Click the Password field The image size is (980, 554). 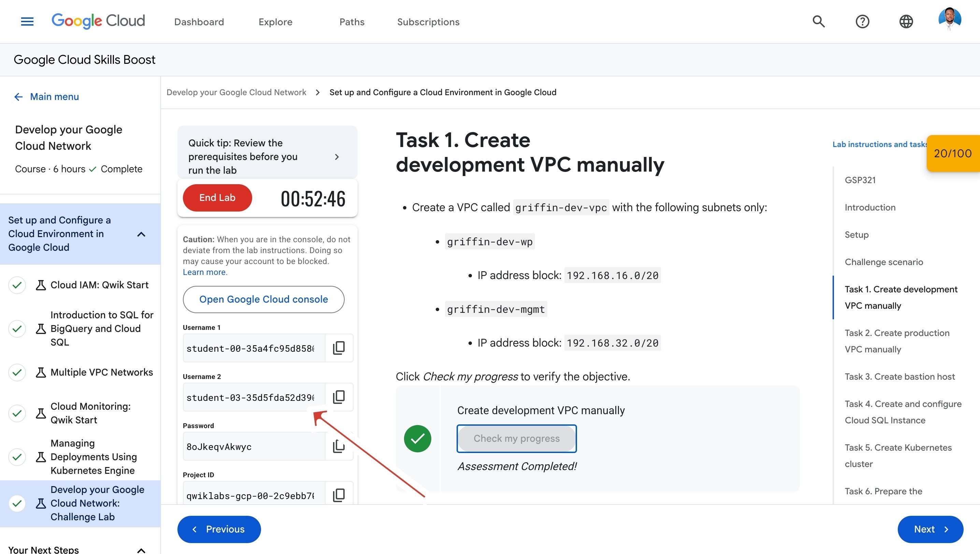254,446
